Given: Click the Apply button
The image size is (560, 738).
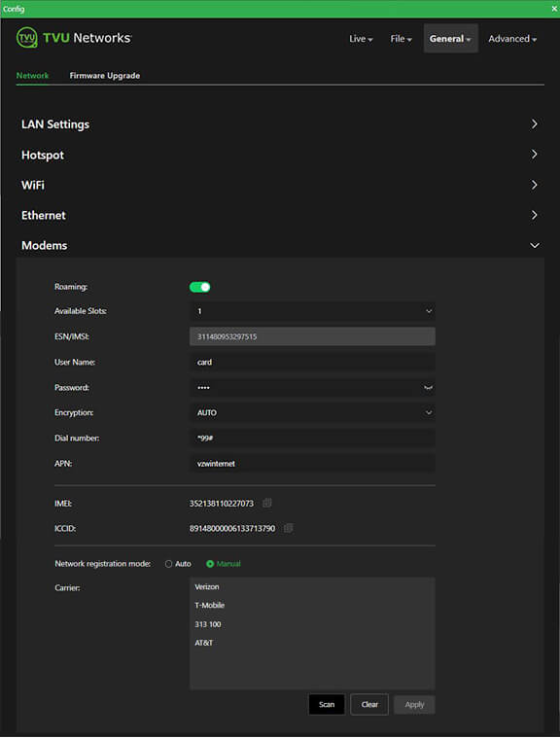Looking at the screenshot, I should (x=414, y=705).
